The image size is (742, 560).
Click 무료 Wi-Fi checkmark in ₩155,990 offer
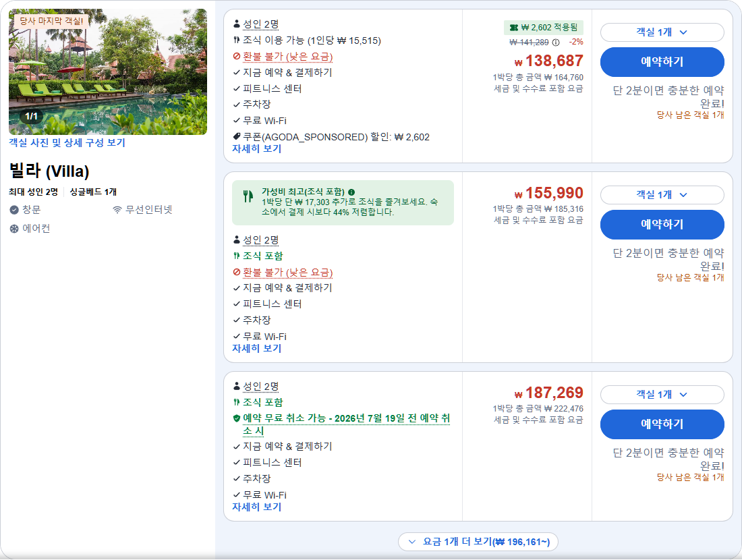coord(237,337)
